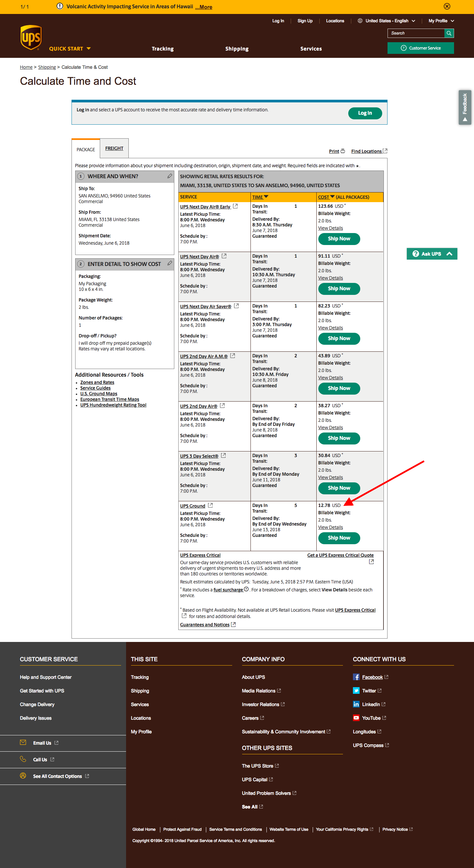474x868 pixels.
Task: Select the Package tab
Action: (85, 149)
